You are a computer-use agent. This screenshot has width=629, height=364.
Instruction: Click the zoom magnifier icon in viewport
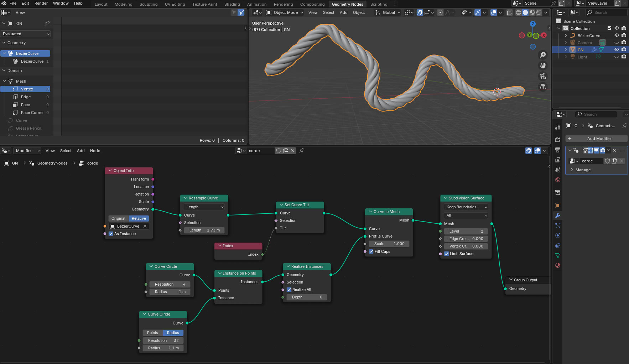[543, 55]
